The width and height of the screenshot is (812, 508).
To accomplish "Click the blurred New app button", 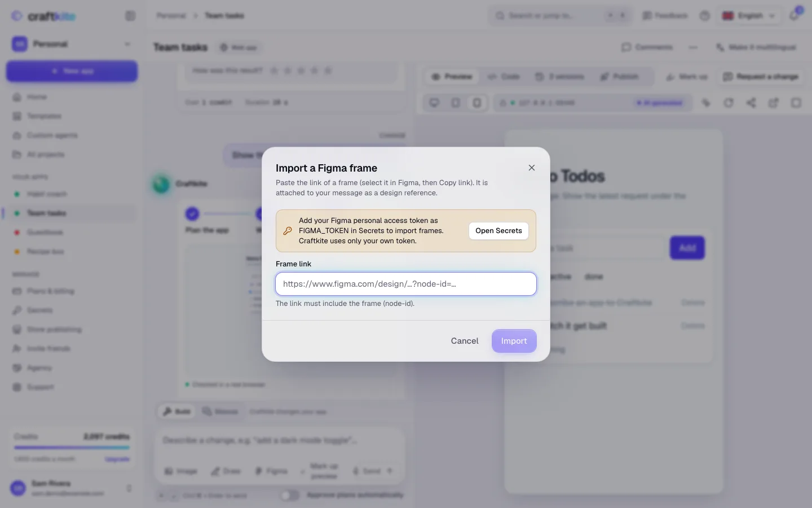I will [72, 71].
